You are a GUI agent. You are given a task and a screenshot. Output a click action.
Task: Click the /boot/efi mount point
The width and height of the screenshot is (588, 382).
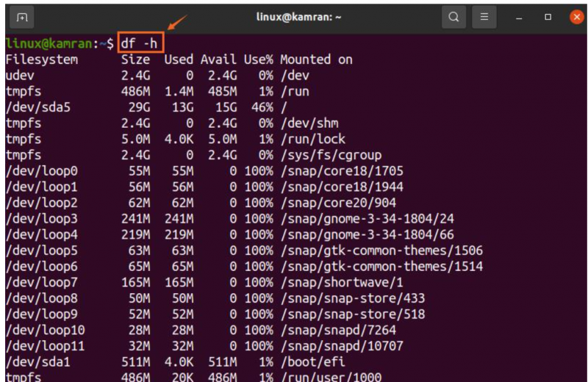pos(313,362)
